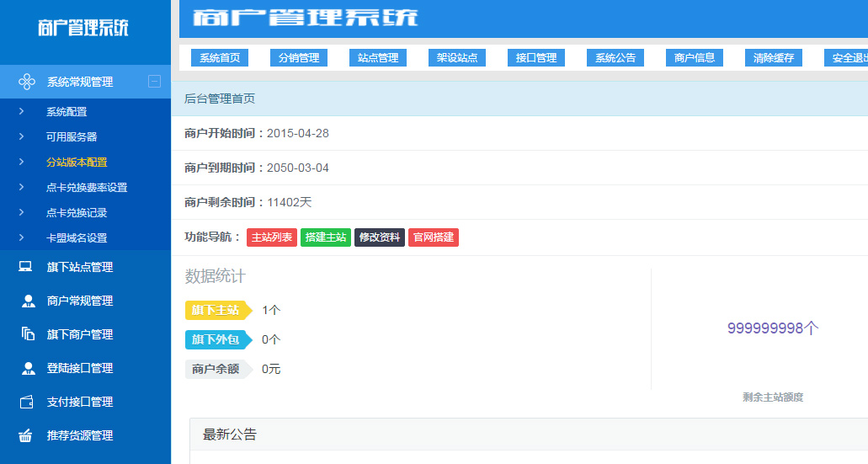Select 分站版本配置 submenu item
Viewport: 868px width, 464px height.
pyautogui.click(x=77, y=162)
